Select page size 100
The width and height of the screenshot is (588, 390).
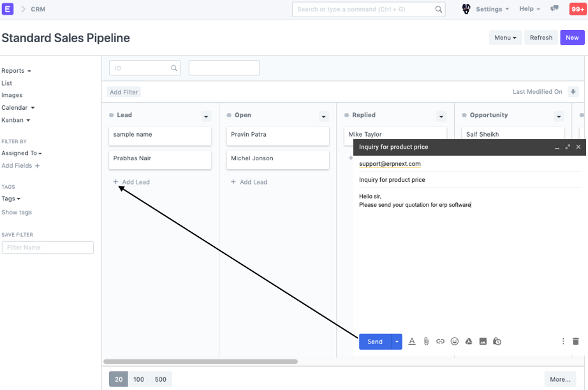pyautogui.click(x=138, y=379)
